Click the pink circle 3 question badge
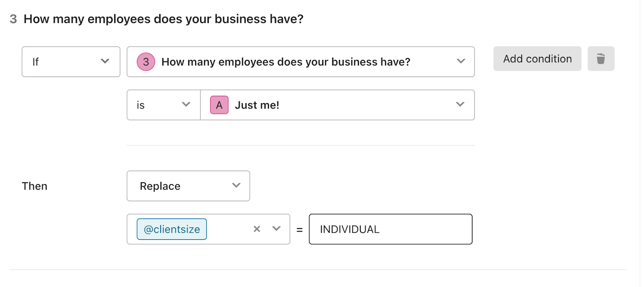The image size is (644, 287). [146, 62]
